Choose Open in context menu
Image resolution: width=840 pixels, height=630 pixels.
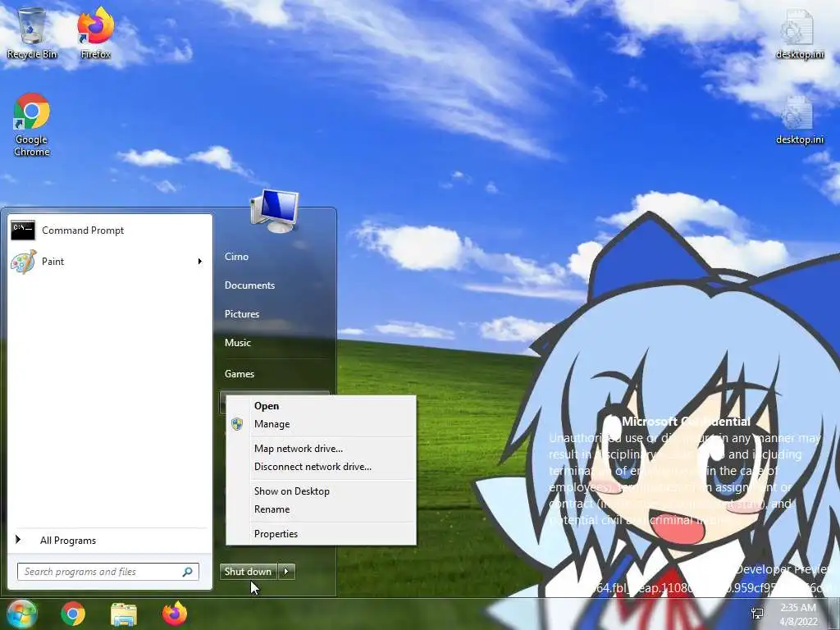coord(321,406)
